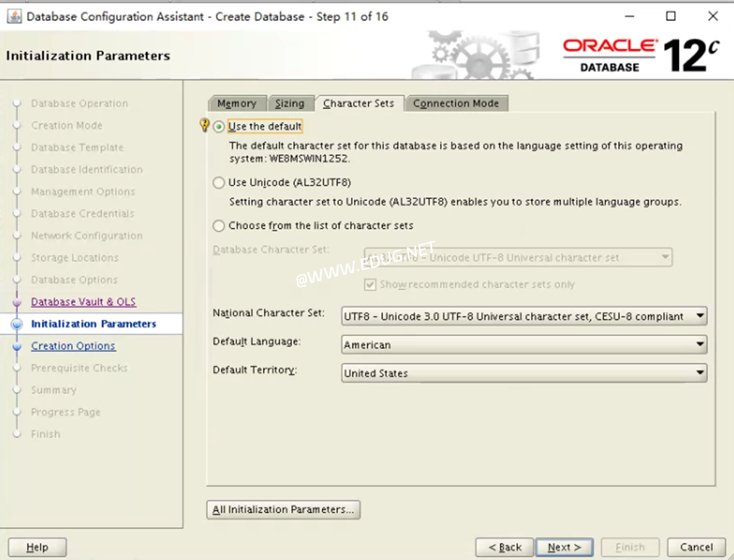Click the Database Template step label

(x=77, y=147)
